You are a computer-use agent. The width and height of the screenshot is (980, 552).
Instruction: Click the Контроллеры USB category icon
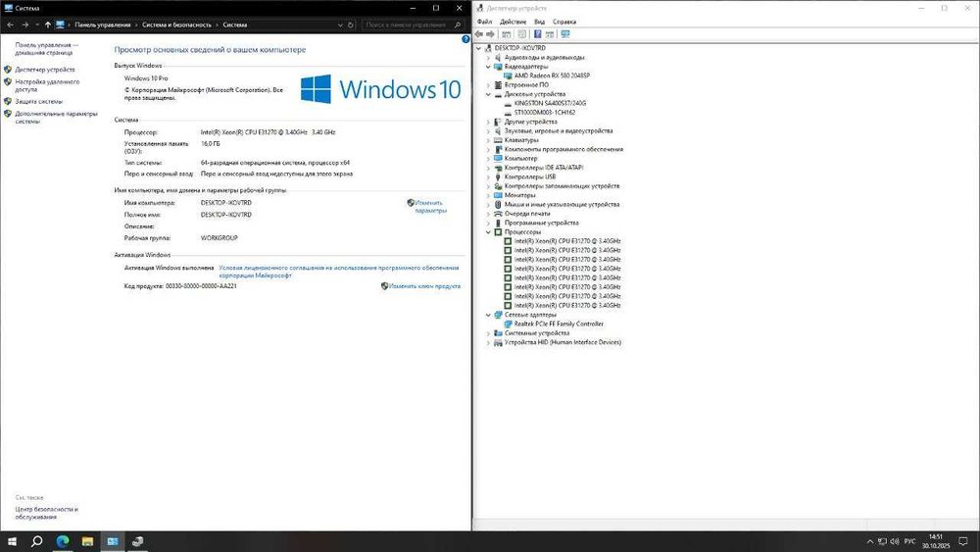498,176
